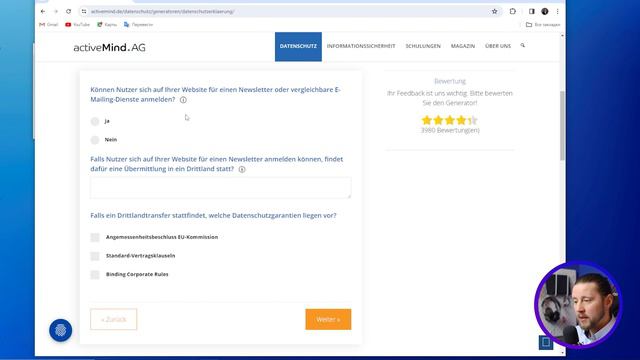Bookmark this page with the star icon
Image resolution: width=640 pixels, height=360 pixels.
coord(495,11)
